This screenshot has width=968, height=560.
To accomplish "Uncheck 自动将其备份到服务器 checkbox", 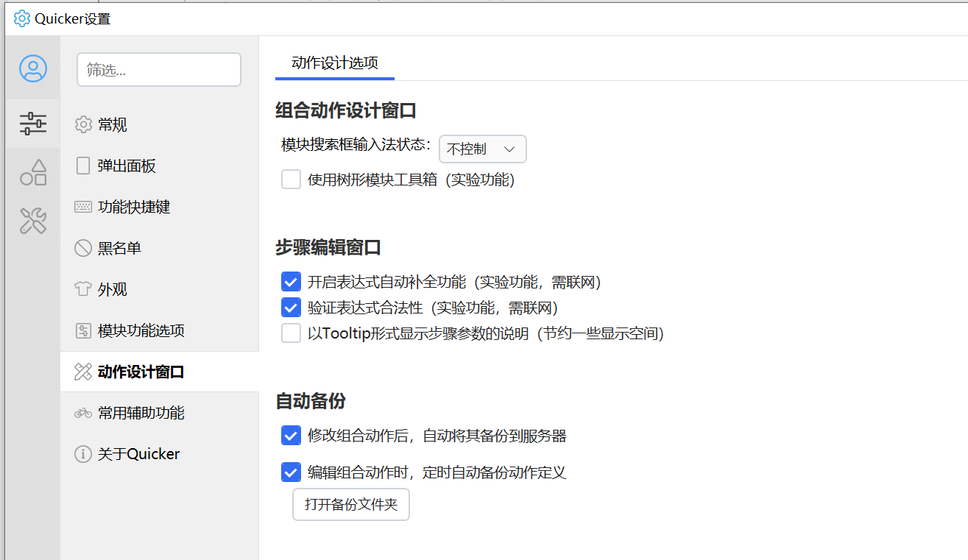I will (292, 436).
